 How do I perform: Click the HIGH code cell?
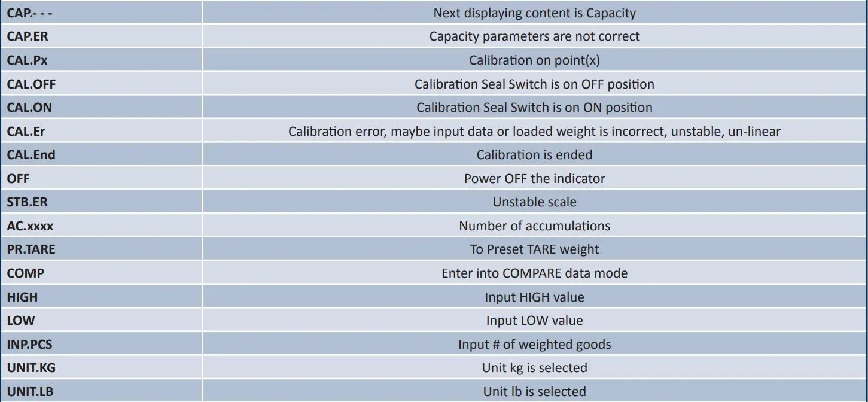(x=22, y=297)
